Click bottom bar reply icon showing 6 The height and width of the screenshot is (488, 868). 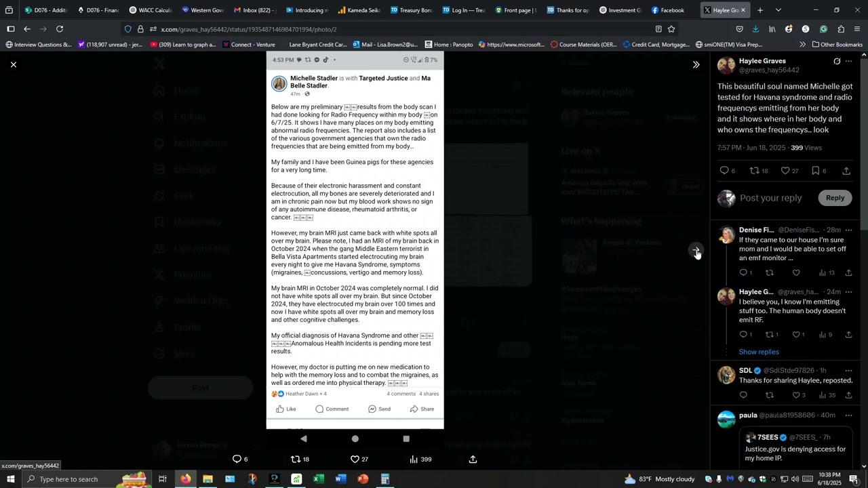pos(240,460)
